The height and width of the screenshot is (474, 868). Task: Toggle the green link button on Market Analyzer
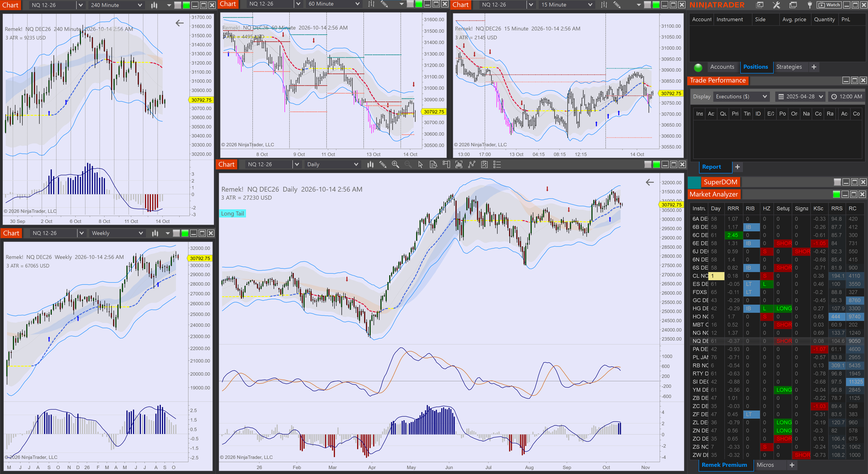(x=836, y=194)
